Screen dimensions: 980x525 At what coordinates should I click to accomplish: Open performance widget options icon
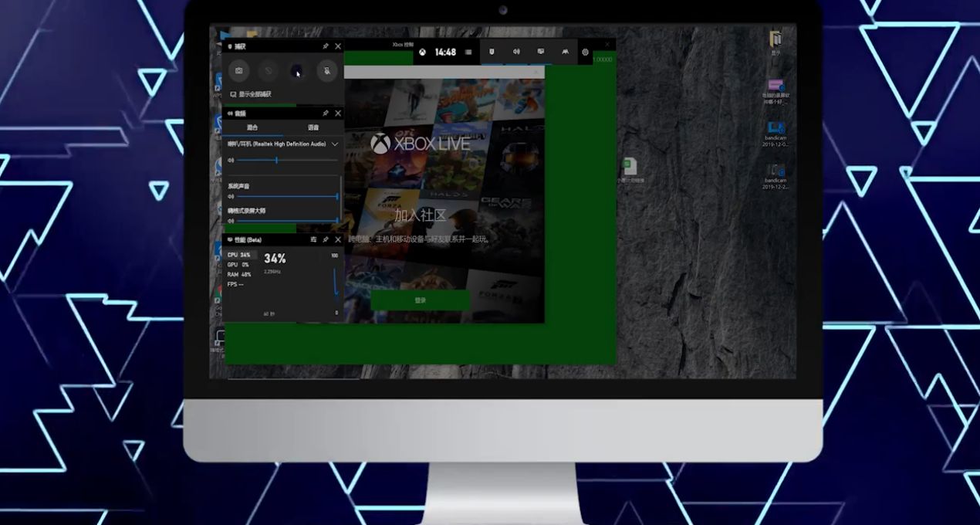313,239
